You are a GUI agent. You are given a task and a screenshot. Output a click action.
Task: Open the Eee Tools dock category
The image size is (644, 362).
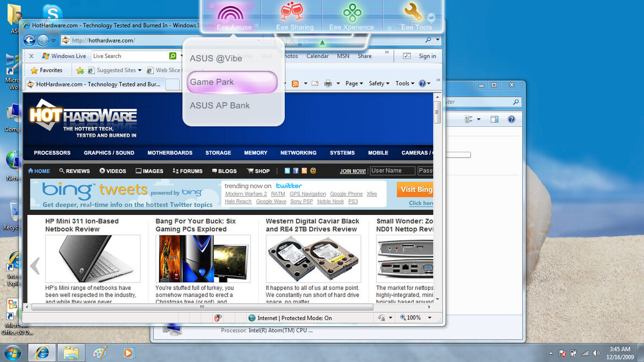[x=414, y=17]
